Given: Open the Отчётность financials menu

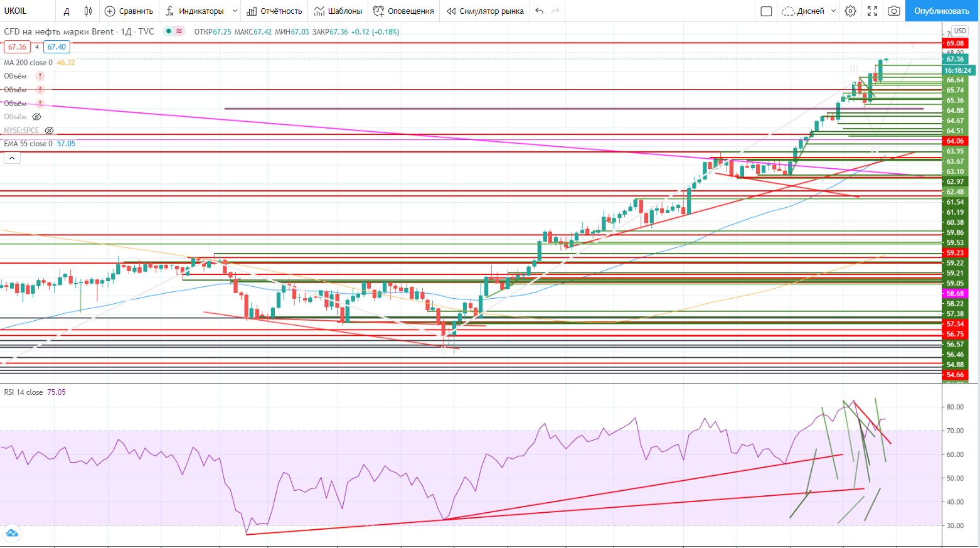Looking at the screenshot, I should (x=274, y=11).
